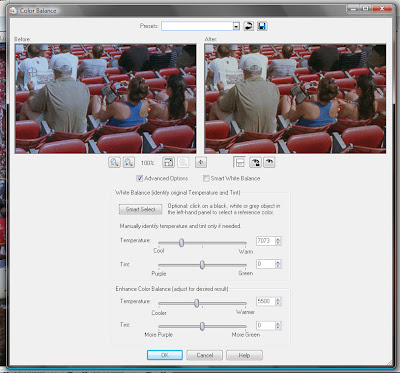
Task: Uncheck the Advanced Options checkbox
Action: pos(140,178)
